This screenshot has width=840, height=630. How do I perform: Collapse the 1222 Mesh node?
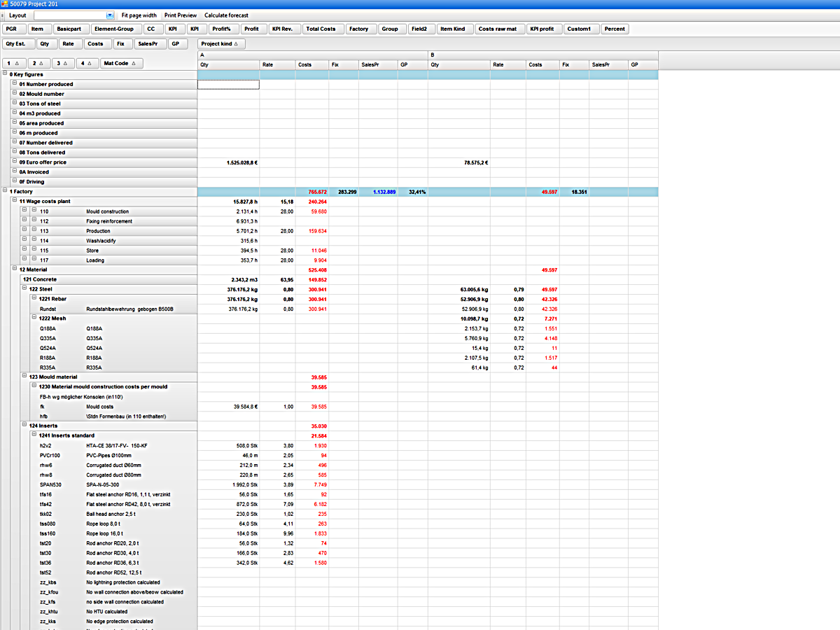(34, 318)
